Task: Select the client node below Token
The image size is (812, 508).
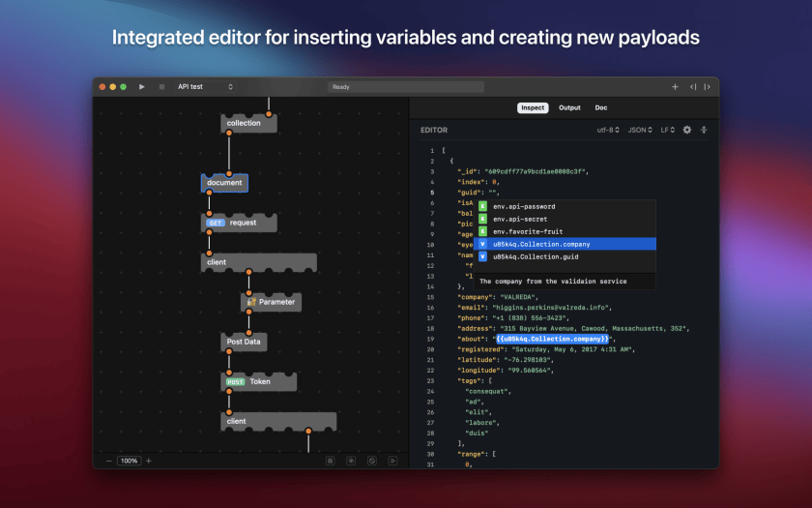Action: (x=278, y=422)
